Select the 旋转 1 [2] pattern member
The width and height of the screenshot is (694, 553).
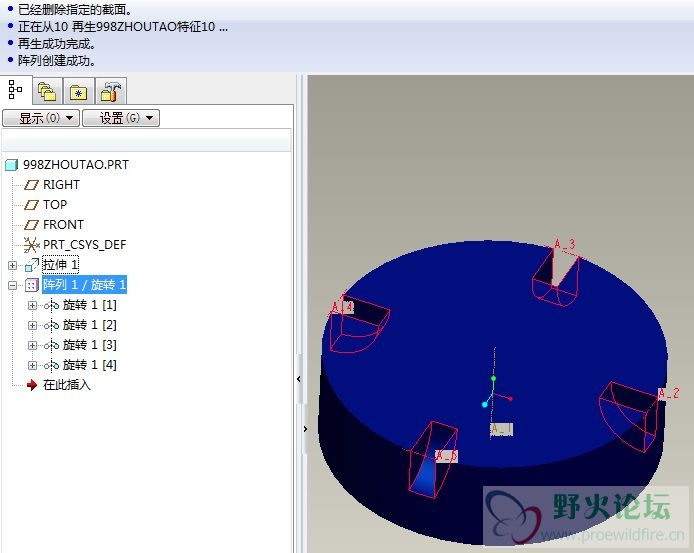point(90,325)
